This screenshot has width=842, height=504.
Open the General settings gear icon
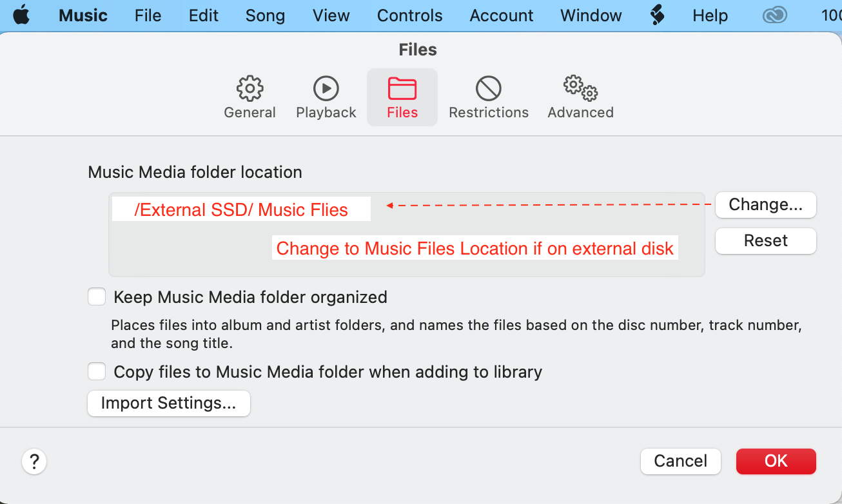click(250, 89)
